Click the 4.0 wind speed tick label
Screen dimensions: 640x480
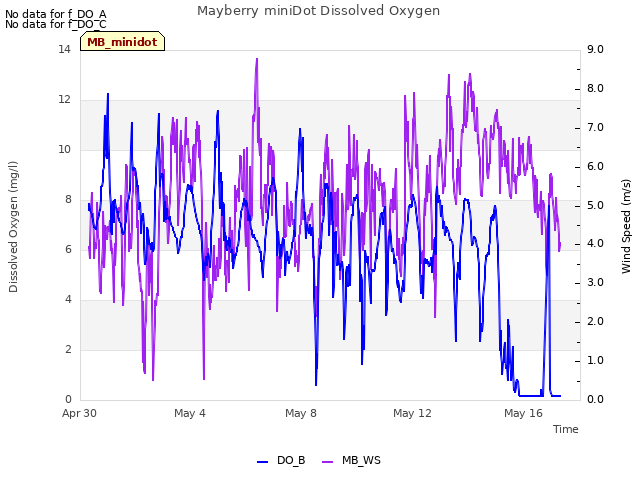click(595, 244)
